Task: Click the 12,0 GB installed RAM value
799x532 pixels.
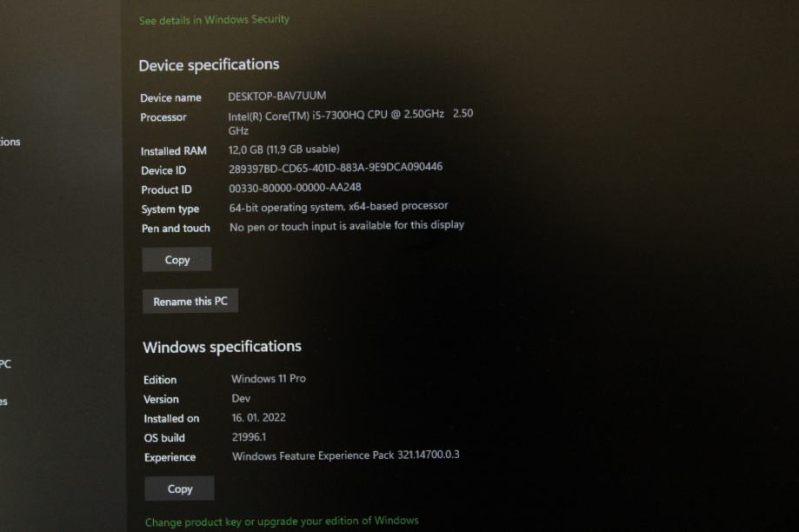Action: (283, 150)
